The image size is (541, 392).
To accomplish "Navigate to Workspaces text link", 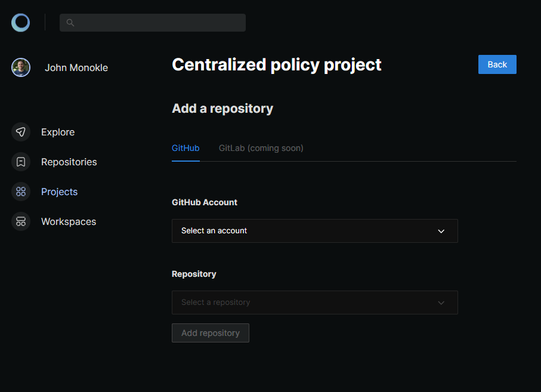I will click(x=69, y=221).
